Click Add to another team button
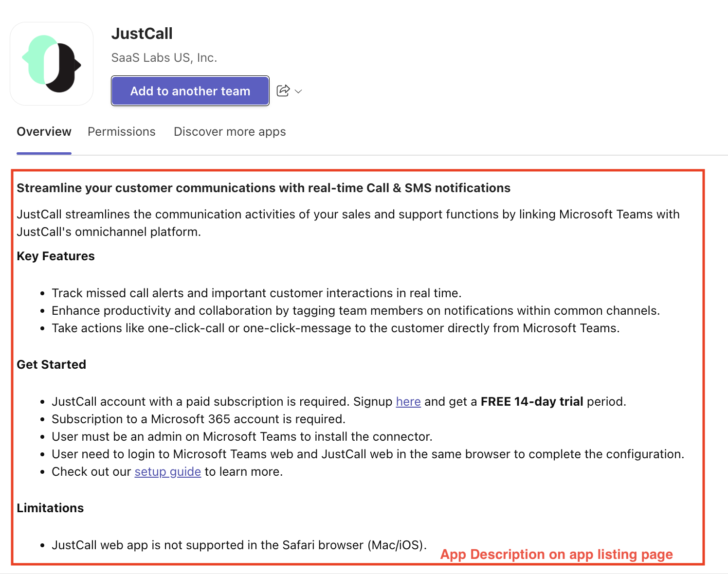The image size is (728, 574). (190, 91)
